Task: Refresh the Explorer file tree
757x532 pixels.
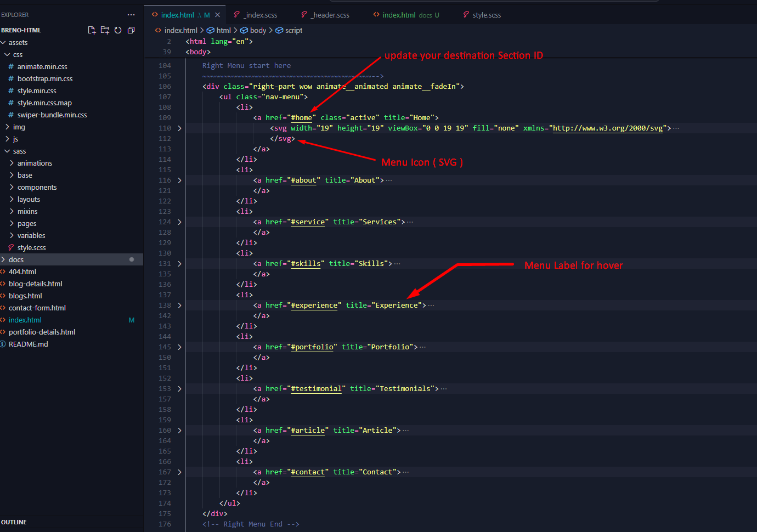Action: tap(118, 30)
